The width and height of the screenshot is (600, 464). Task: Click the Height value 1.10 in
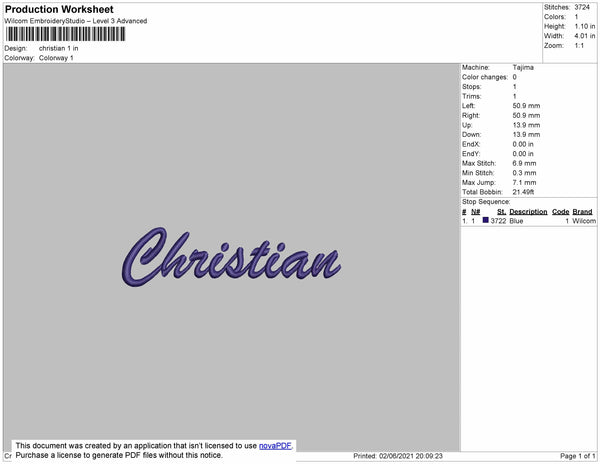click(585, 26)
